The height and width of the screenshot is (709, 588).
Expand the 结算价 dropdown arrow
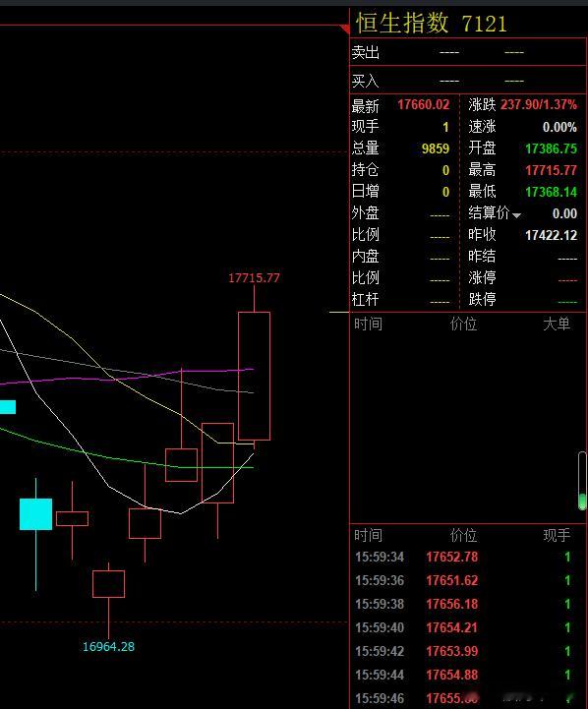(516, 215)
